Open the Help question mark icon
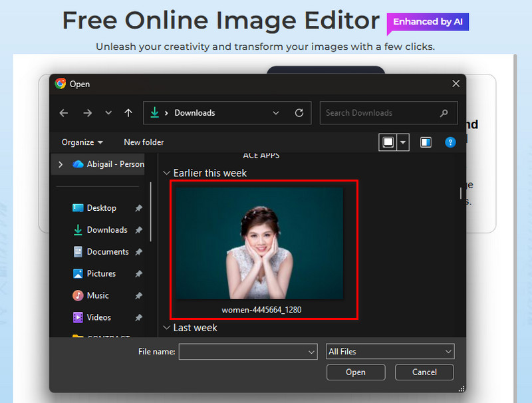This screenshot has width=532, height=403. (x=450, y=142)
